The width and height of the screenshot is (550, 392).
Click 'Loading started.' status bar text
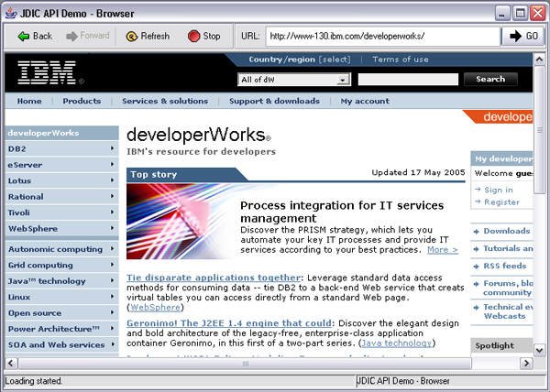point(34,381)
